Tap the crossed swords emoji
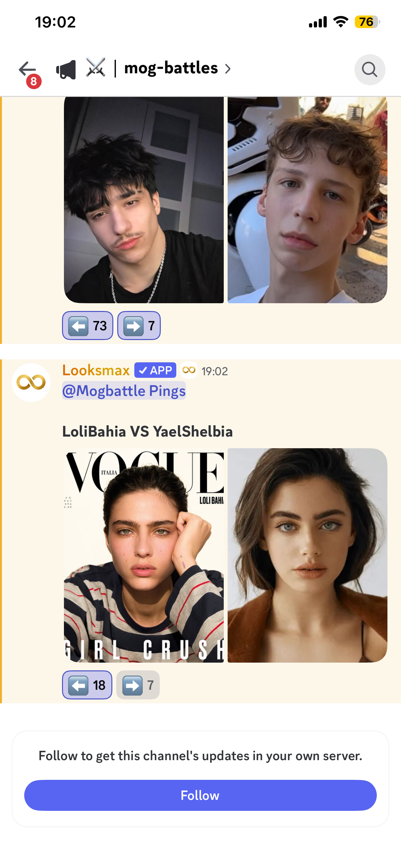The height and width of the screenshot is (868, 401). (x=96, y=68)
